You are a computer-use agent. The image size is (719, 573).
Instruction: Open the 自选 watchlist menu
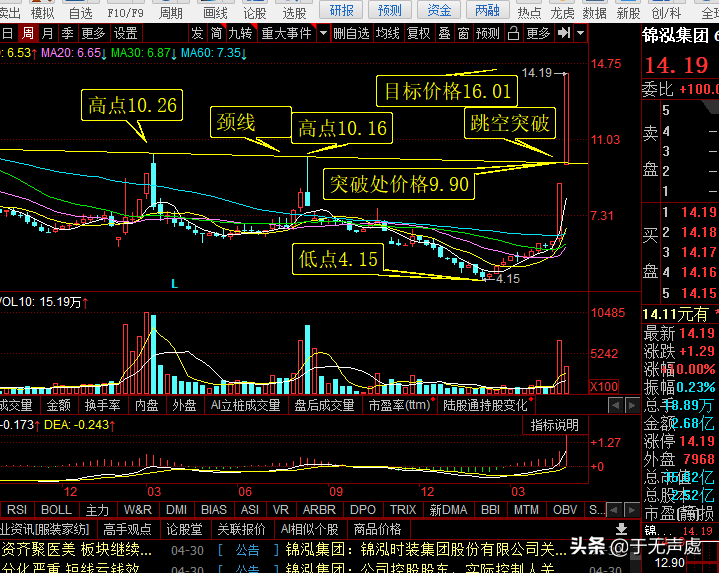tap(81, 13)
